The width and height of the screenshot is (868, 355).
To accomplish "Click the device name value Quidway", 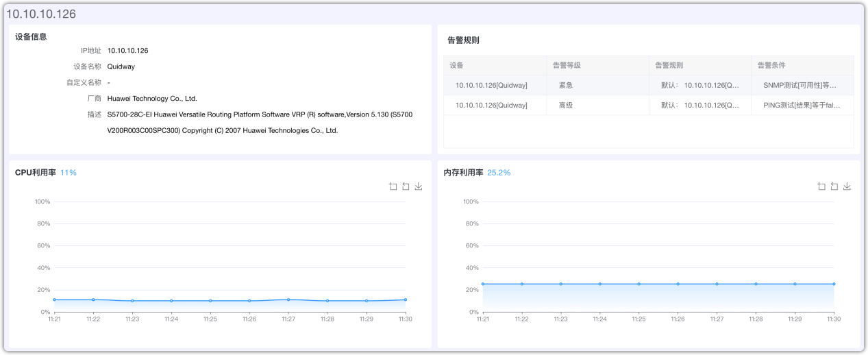I will (121, 66).
